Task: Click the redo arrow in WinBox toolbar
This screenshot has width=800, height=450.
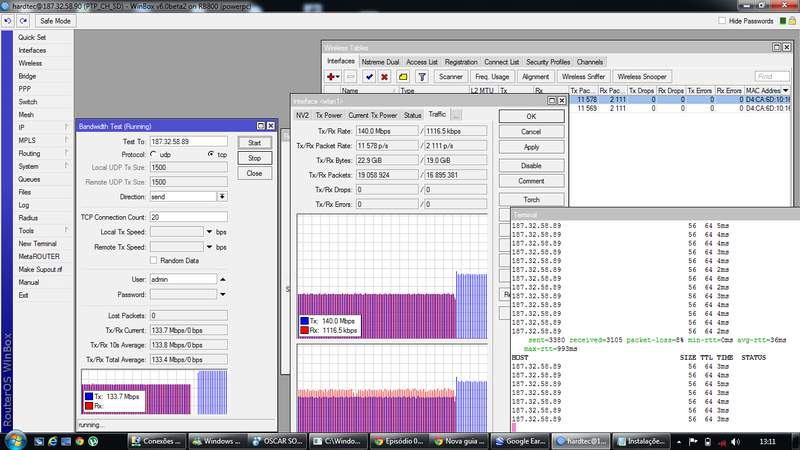Action: tap(25, 20)
